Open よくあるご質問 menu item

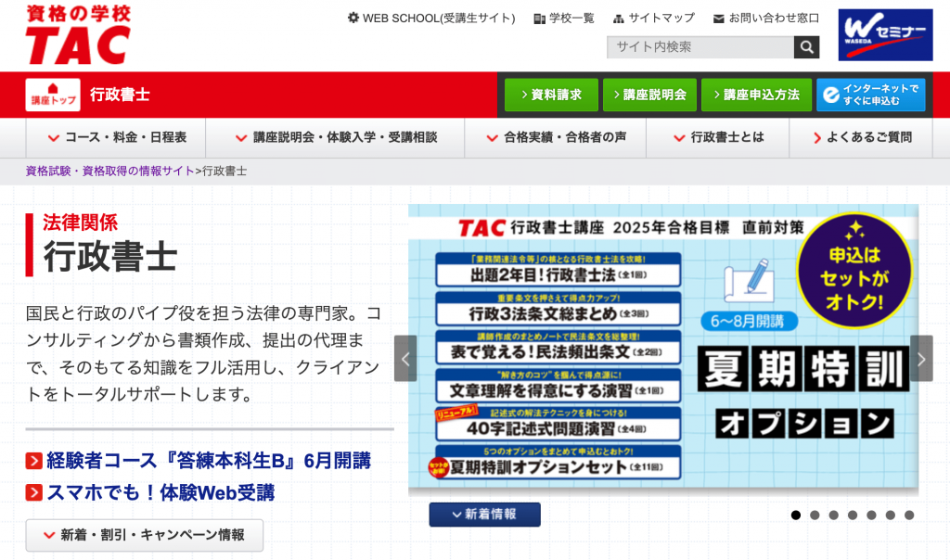pos(861,137)
